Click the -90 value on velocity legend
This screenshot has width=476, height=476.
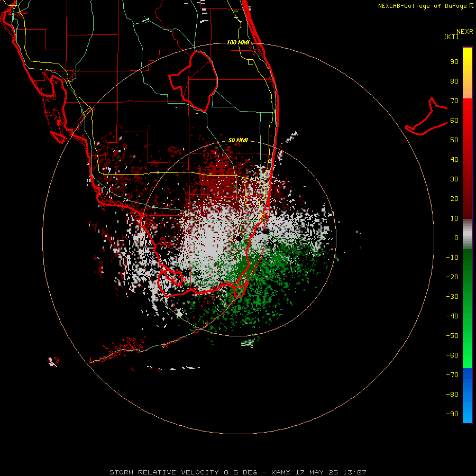452,414
